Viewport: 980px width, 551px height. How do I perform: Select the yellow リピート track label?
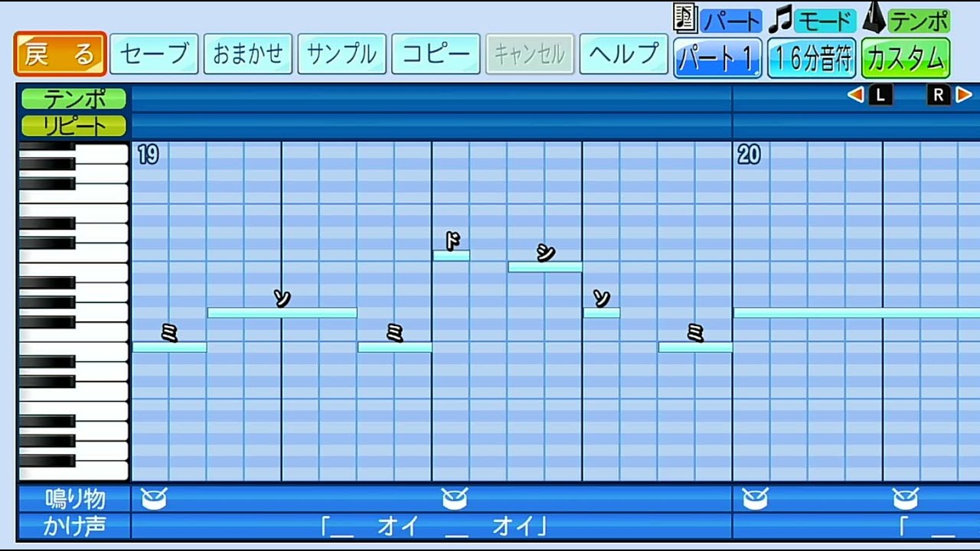point(73,126)
